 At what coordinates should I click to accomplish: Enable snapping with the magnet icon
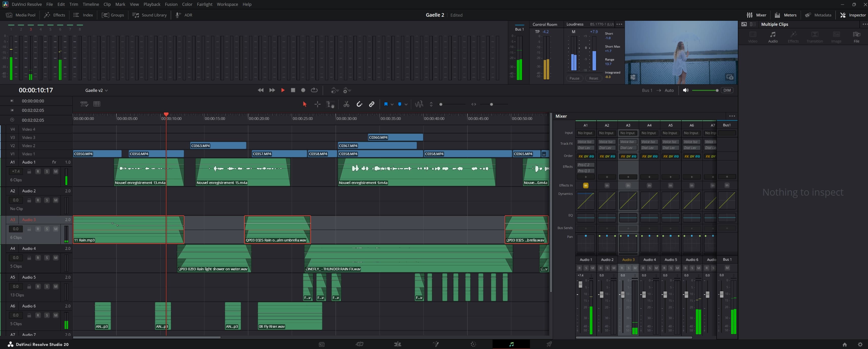359,105
